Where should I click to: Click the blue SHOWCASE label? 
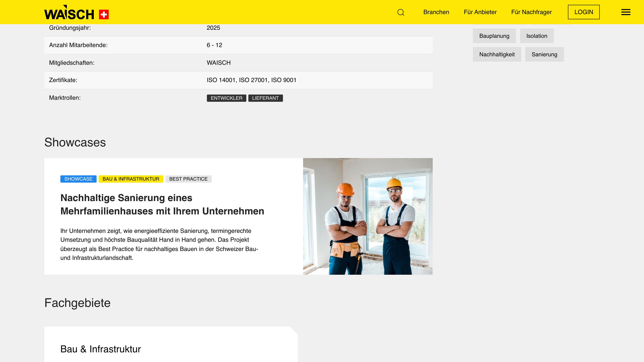click(x=78, y=179)
